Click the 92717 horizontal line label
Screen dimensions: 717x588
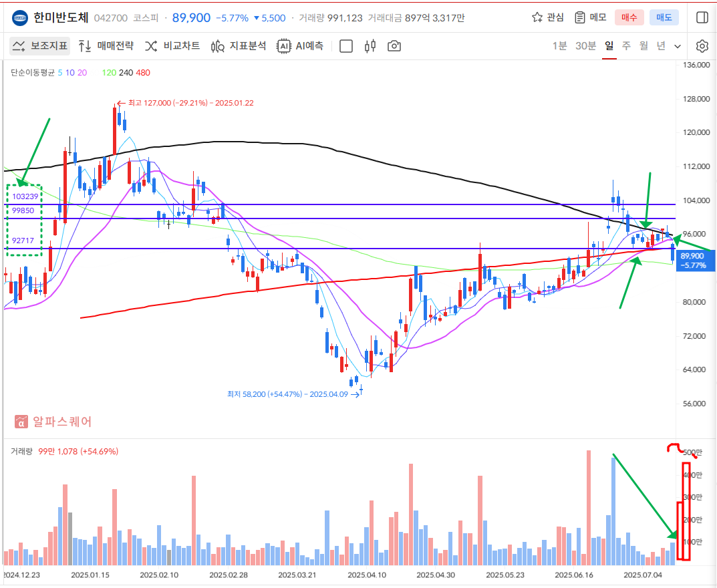pyautogui.click(x=23, y=241)
